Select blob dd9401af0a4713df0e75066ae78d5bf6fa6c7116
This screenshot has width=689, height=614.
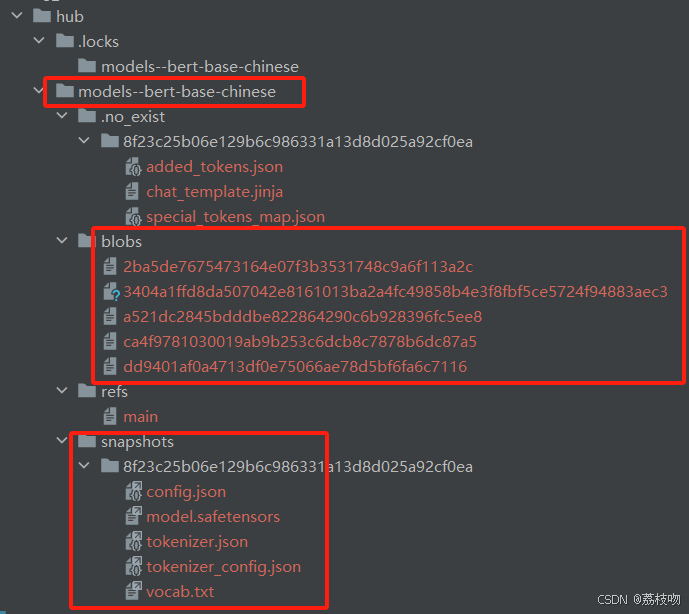295,367
